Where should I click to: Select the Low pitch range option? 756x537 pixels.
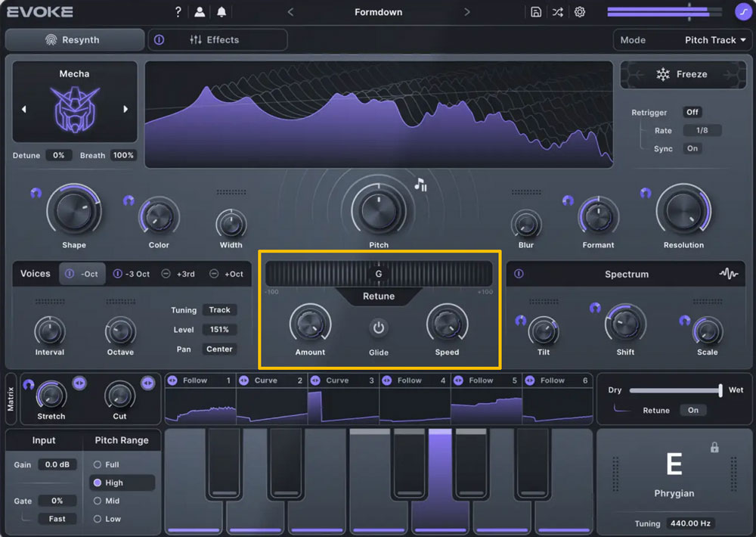click(x=98, y=519)
